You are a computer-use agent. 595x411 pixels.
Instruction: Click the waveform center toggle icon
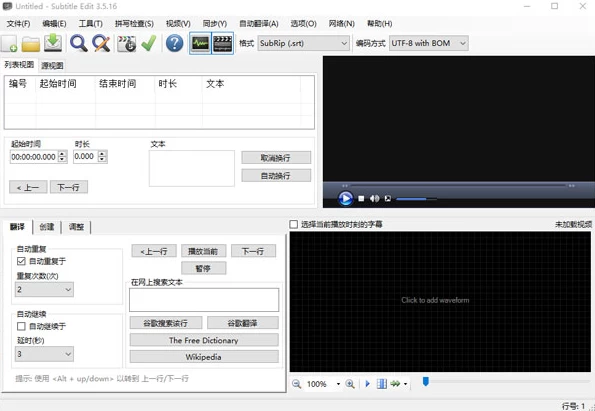[x=381, y=384]
